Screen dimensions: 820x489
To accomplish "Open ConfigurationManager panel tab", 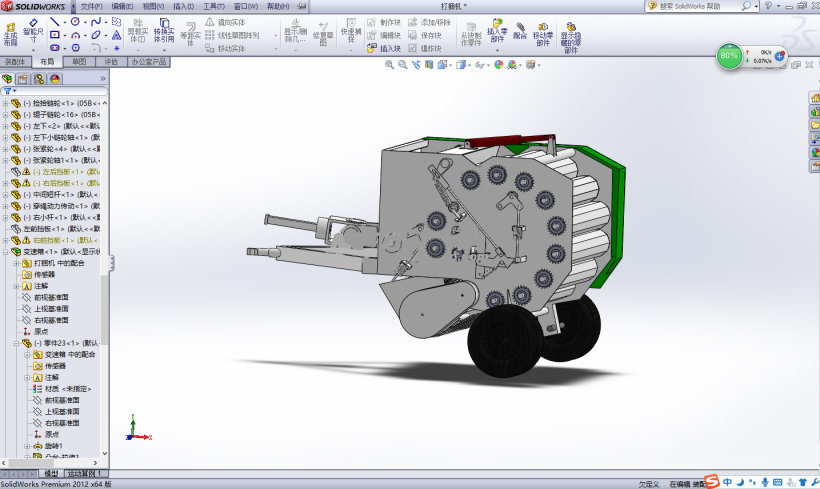I will pyautogui.click(x=39, y=78).
